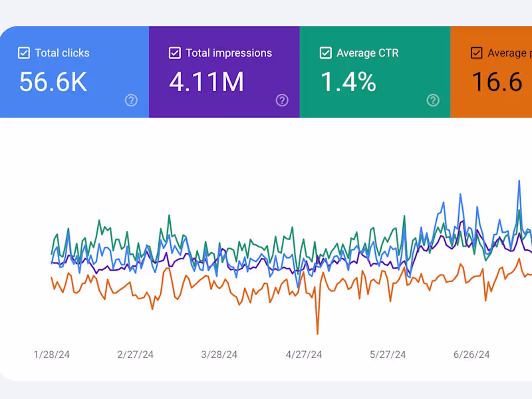Click the 16.6 average position value

[497, 82]
